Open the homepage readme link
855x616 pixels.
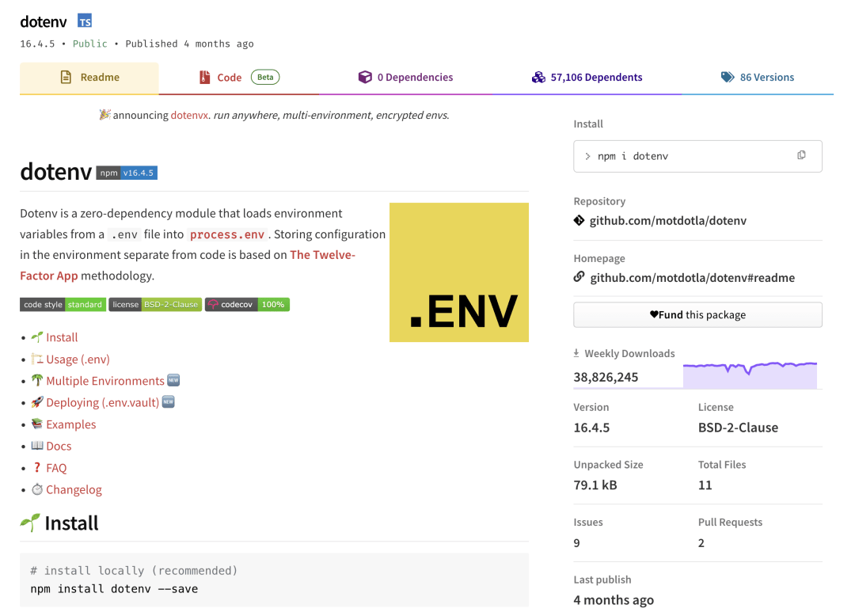coord(692,278)
